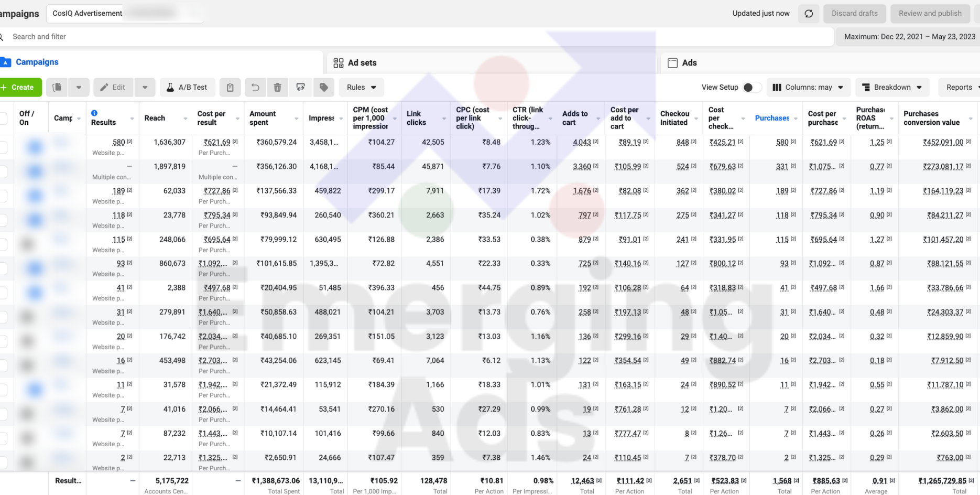
Task: Expand the Breakdown dropdown
Action: click(x=892, y=87)
